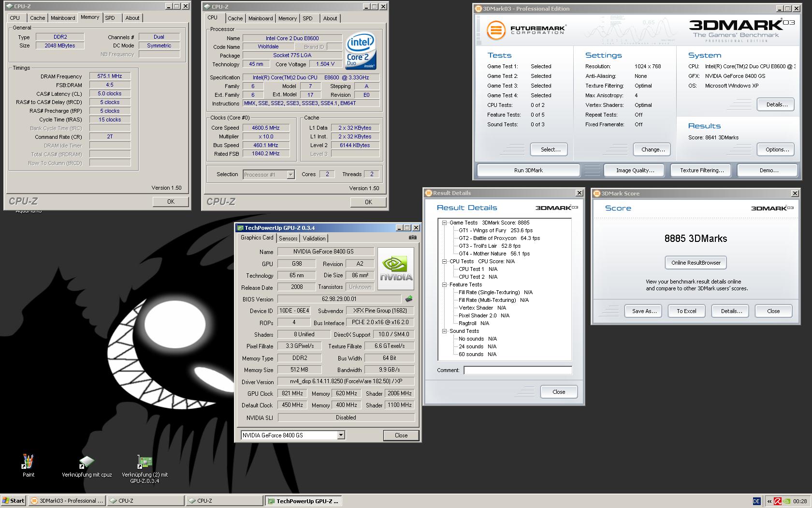Click To Excel button
The width and height of the screenshot is (812, 508).
[x=686, y=311]
